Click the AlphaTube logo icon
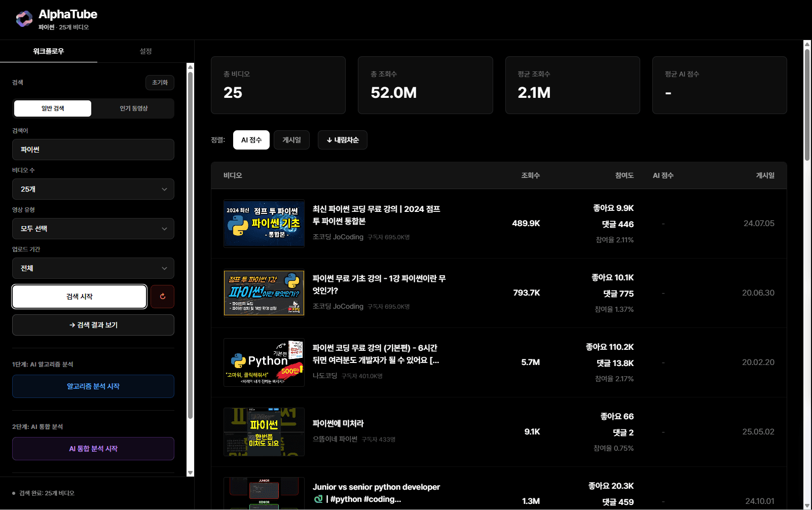The image size is (812, 510). click(24, 19)
